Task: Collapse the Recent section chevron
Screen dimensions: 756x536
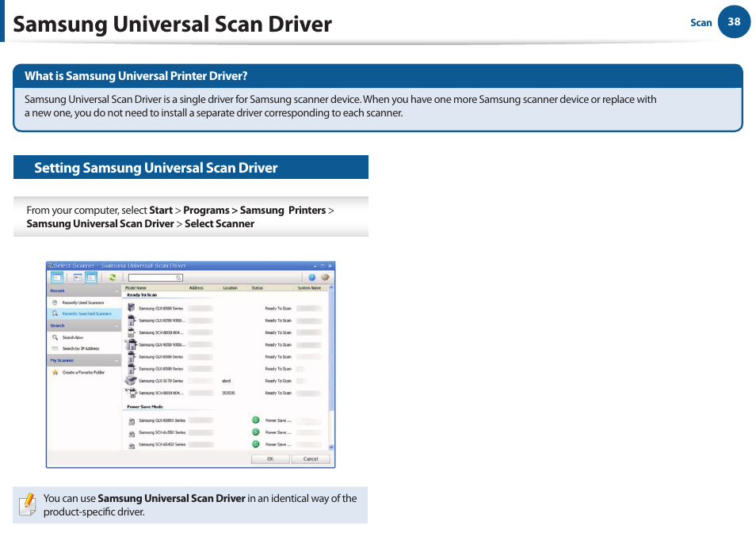Action: tap(116, 291)
